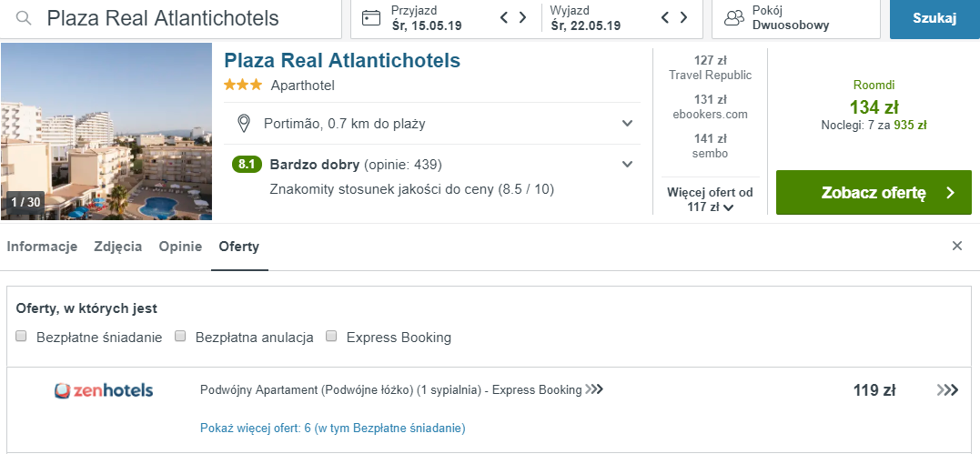Open the Opinie tab
The image size is (980, 454).
(180, 247)
